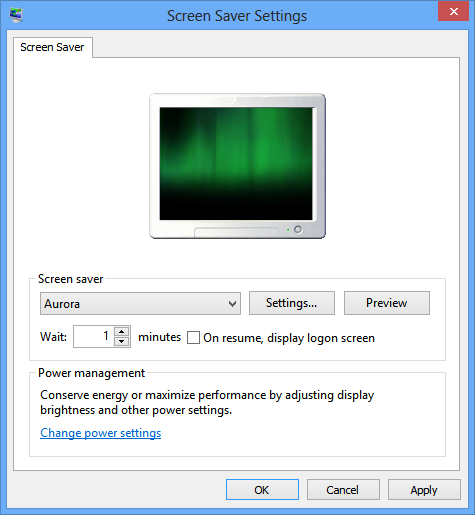Decrease wait time with down arrow
Screen dimensions: 475x515
122,342
